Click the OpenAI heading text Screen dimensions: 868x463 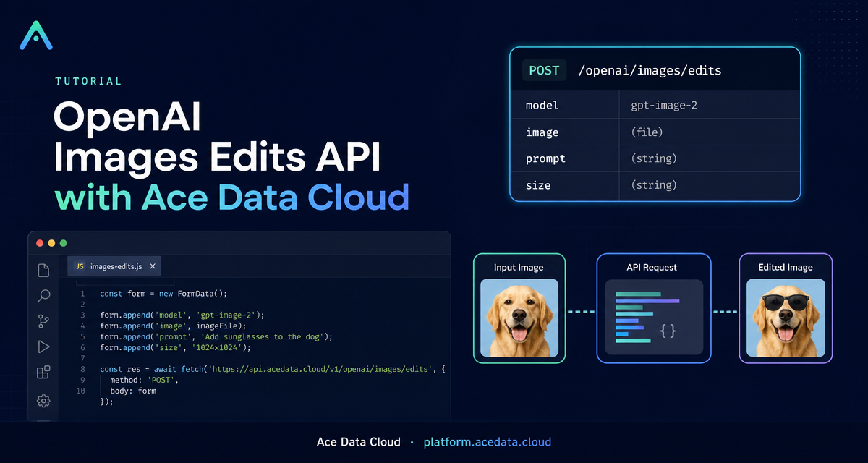(128, 116)
